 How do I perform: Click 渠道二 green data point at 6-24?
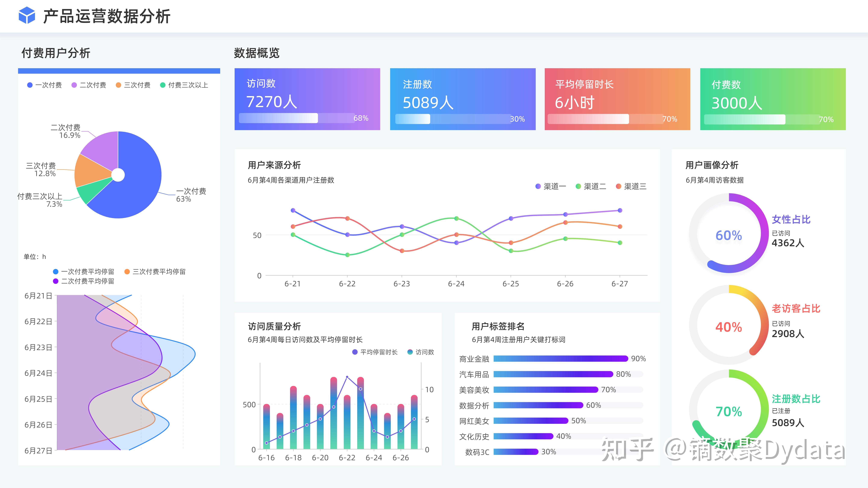point(457,219)
